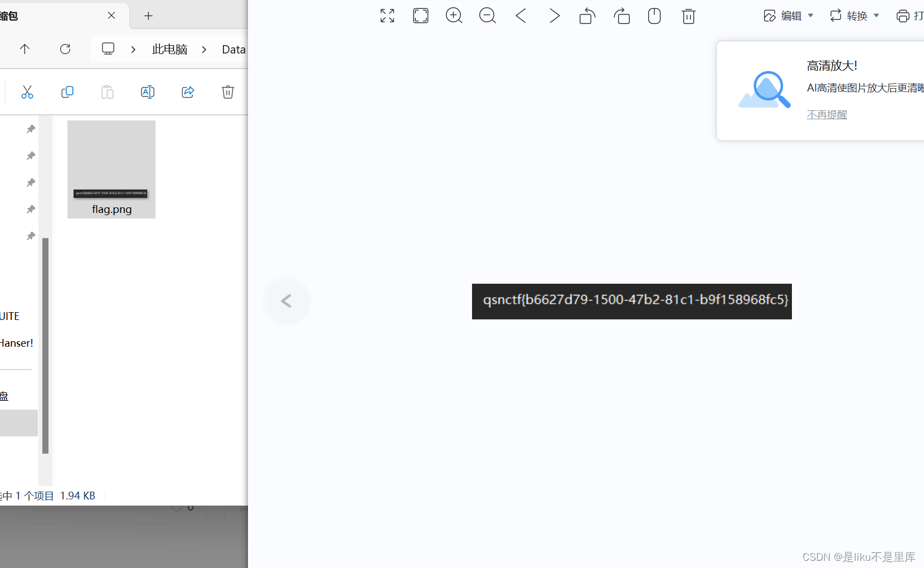The image size is (924, 568).
Task: Zoom in on the image
Action: point(454,16)
